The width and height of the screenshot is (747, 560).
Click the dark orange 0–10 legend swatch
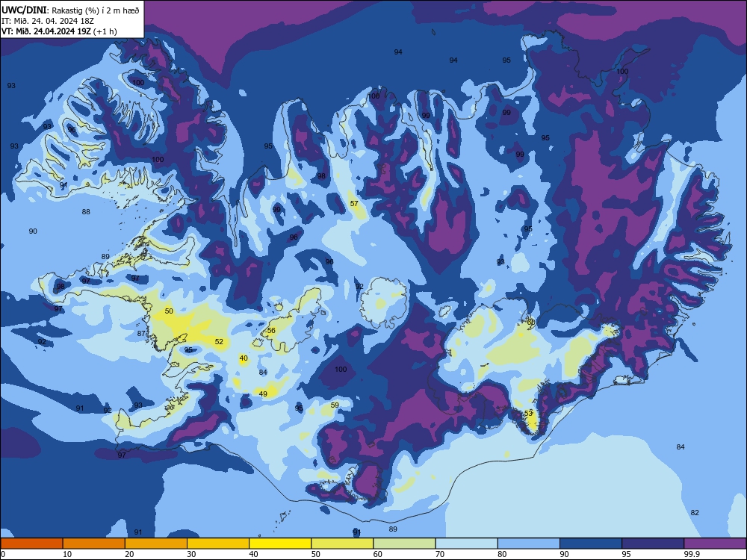click(31, 544)
